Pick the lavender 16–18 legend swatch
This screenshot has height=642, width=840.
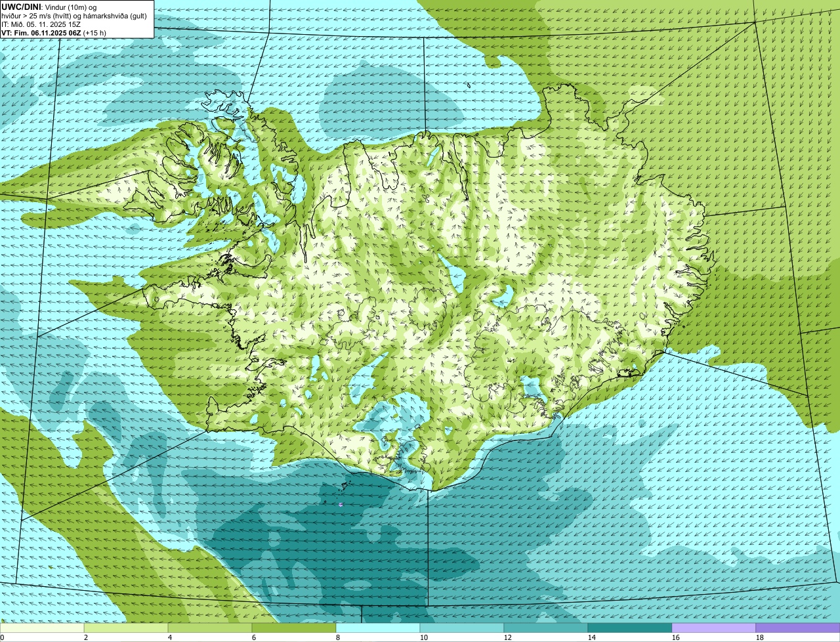[x=714, y=628]
